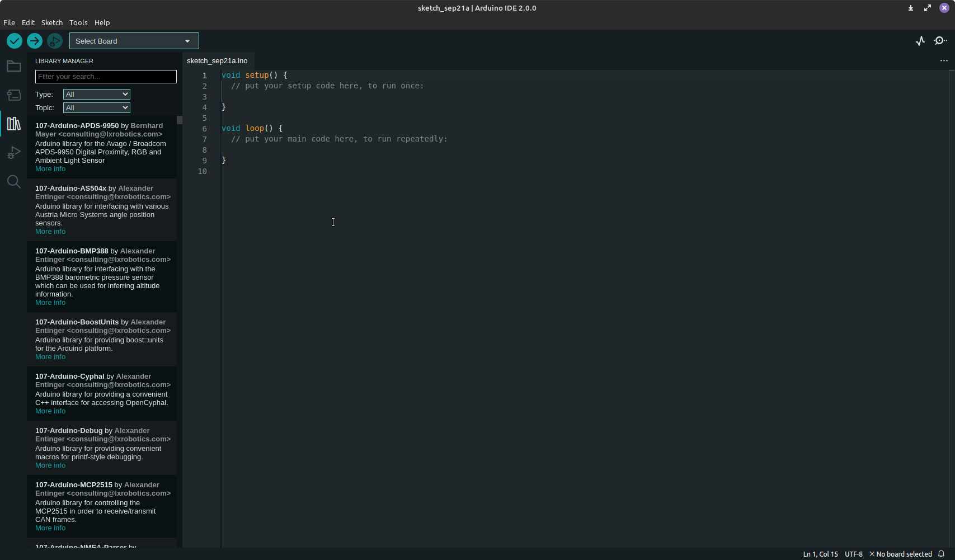Screen dimensions: 955x560
Task: Open the Topic filter dropdown
Action: coord(97,107)
